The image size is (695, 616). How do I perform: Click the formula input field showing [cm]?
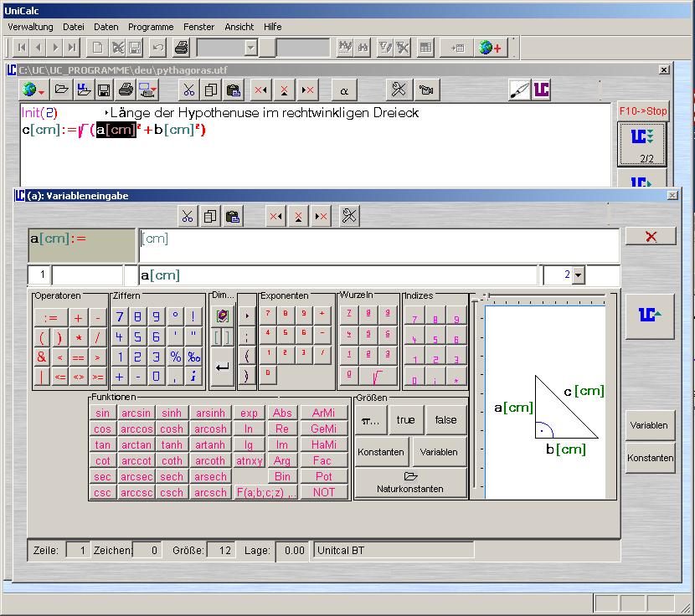coord(379,245)
